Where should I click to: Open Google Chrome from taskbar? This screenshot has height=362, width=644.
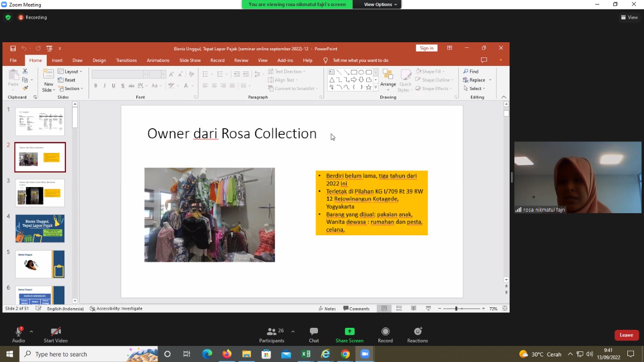345,354
